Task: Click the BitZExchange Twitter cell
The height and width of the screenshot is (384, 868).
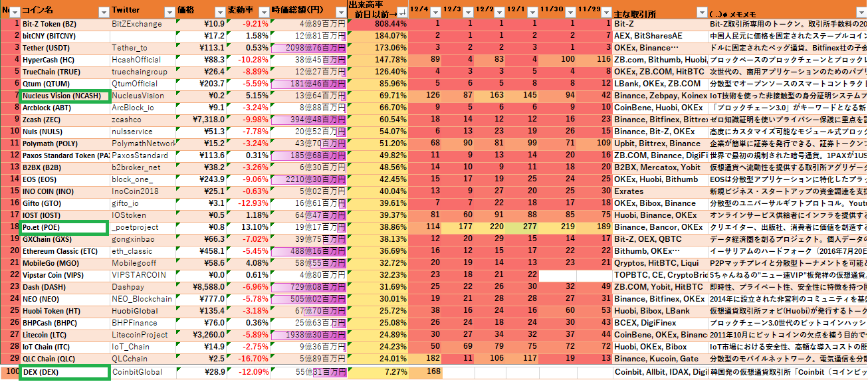Action: pos(143,24)
